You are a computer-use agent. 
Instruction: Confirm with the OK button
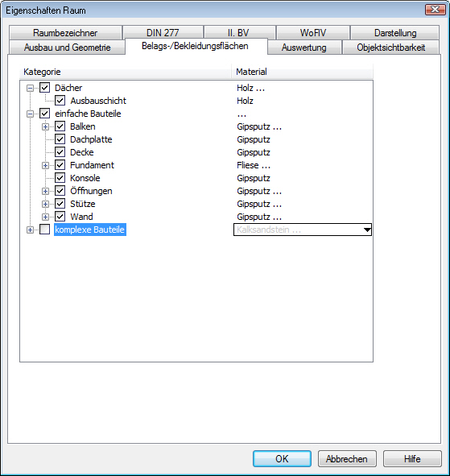[x=282, y=458]
